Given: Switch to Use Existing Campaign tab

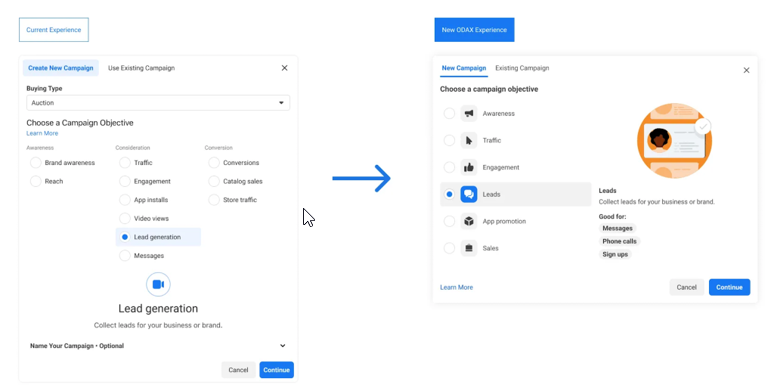Looking at the screenshot, I should [x=141, y=68].
